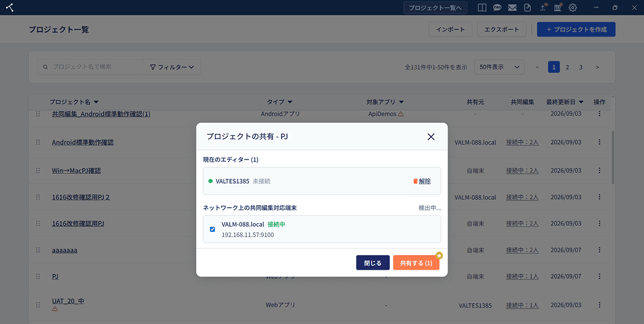Screen dimensions: 644x324
Task: Click the VALM-088.local device name
Action: (x=243, y=224)
